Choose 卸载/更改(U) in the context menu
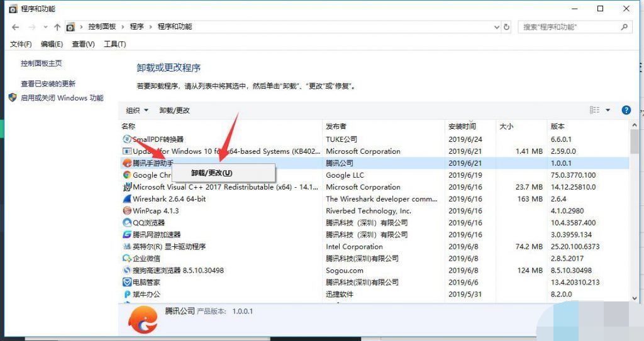 point(212,173)
